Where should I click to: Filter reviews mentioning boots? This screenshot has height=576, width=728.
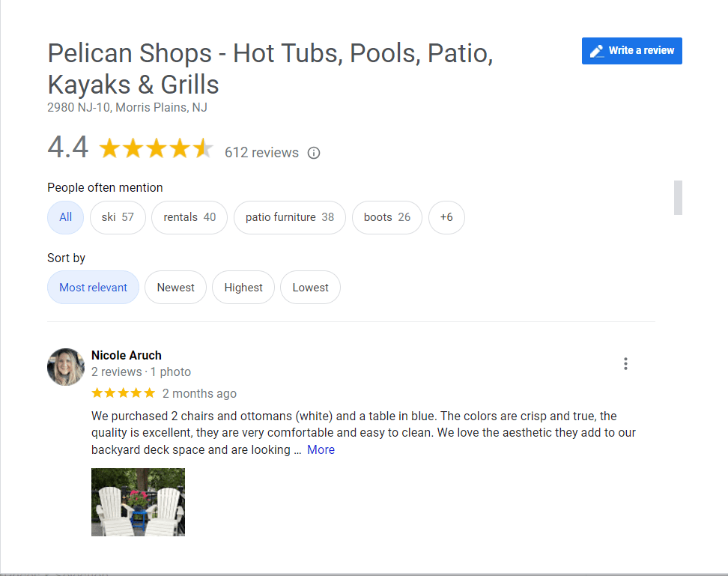tap(386, 217)
